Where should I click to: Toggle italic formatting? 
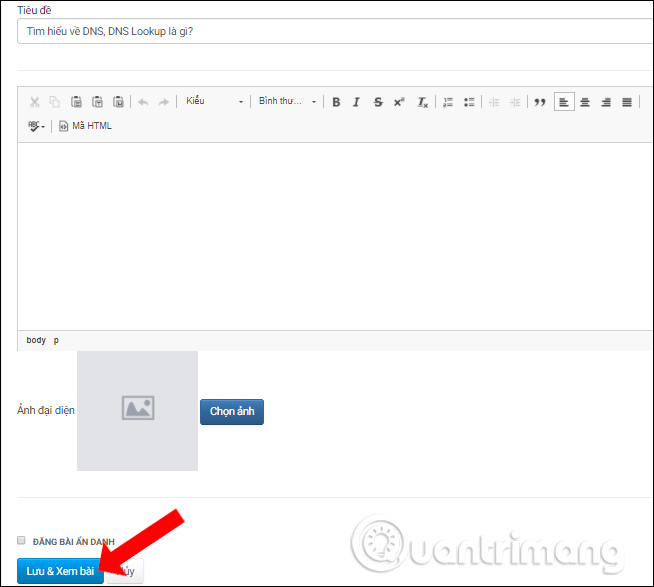(356, 102)
